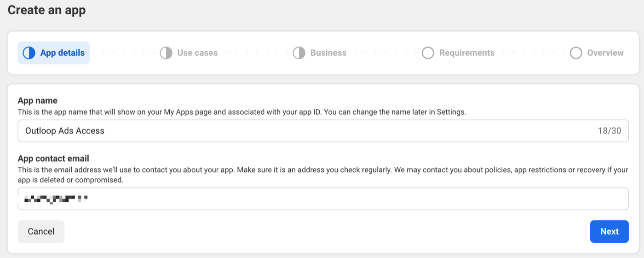Click the contact email description paragraph
644x258 pixels.
(323, 175)
